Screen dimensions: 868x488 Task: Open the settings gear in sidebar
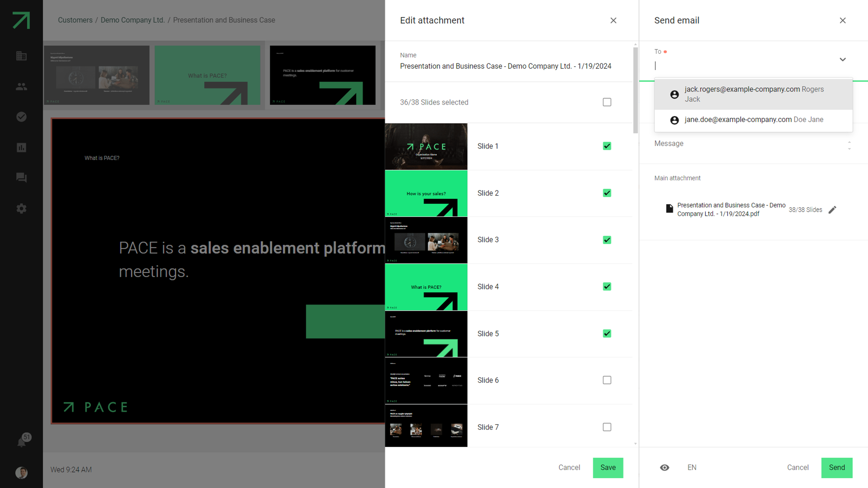pos(21,209)
